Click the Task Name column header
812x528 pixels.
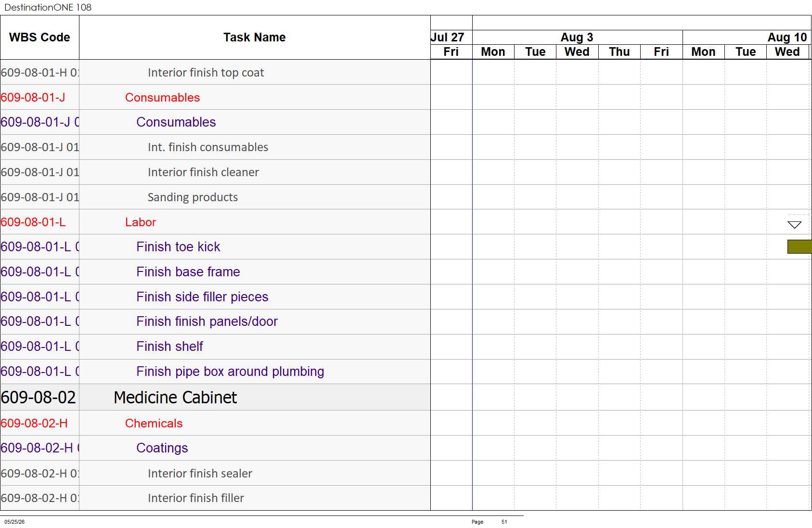255,38
